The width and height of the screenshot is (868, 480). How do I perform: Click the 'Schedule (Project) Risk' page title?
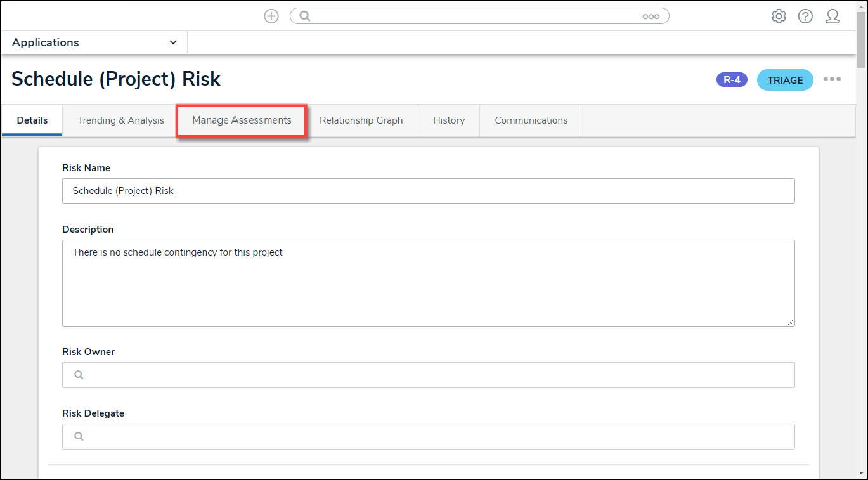coord(116,79)
